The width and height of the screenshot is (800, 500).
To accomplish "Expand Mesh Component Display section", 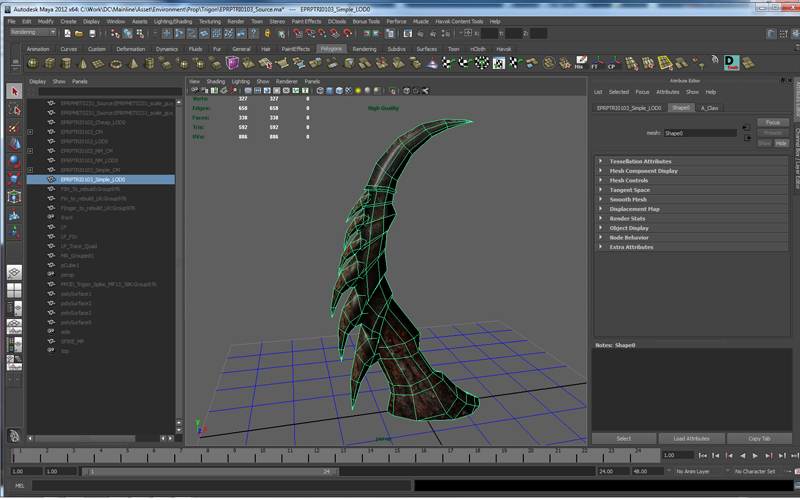I will tap(600, 171).
